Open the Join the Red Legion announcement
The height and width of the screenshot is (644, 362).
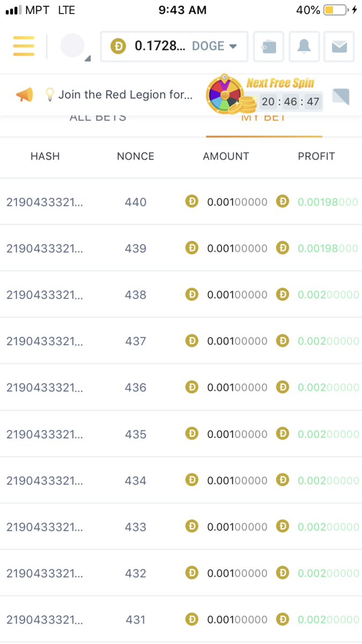pyautogui.click(x=125, y=95)
